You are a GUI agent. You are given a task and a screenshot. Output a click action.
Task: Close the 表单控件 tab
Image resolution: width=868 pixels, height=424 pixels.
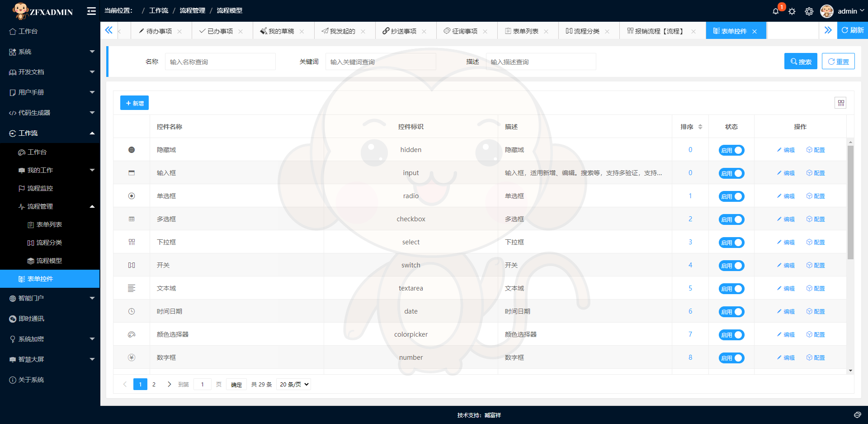(755, 31)
